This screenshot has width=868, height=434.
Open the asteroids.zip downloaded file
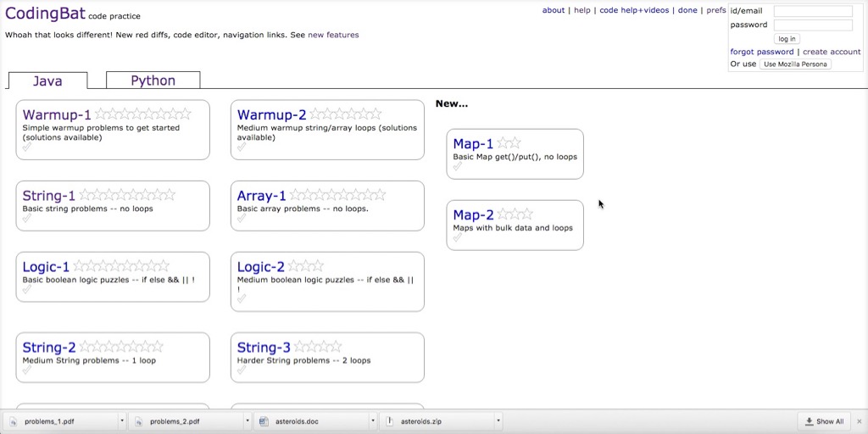point(420,421)
